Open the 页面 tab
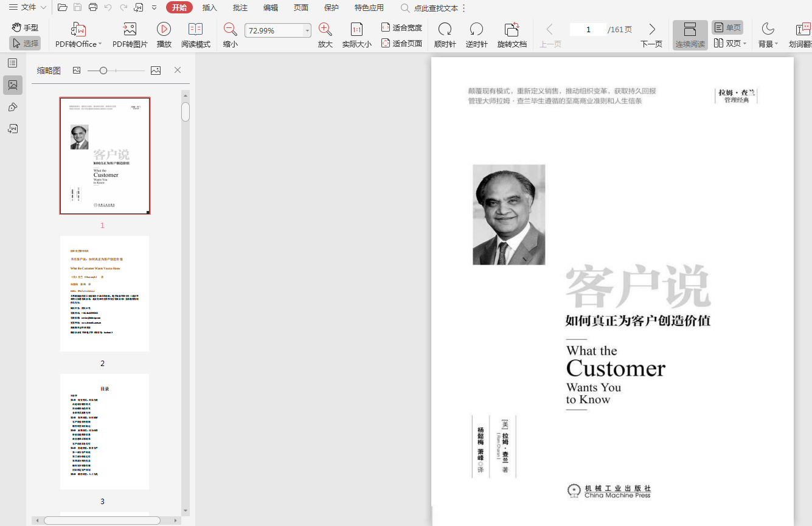This screenshot has width=812, height=526. (x=301, y=8)
